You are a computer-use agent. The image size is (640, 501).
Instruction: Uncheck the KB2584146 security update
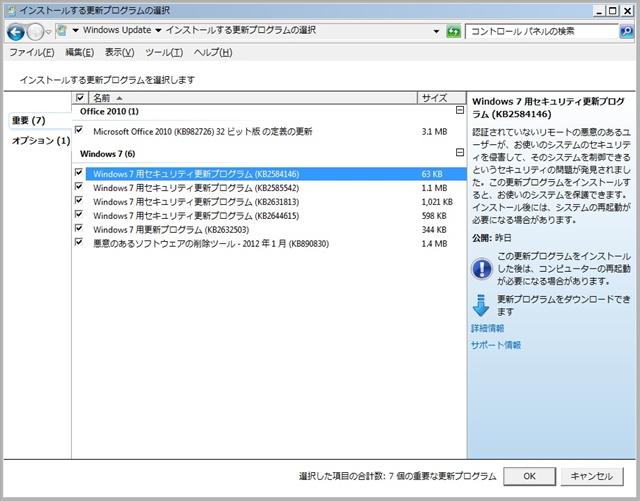point(79,173)
